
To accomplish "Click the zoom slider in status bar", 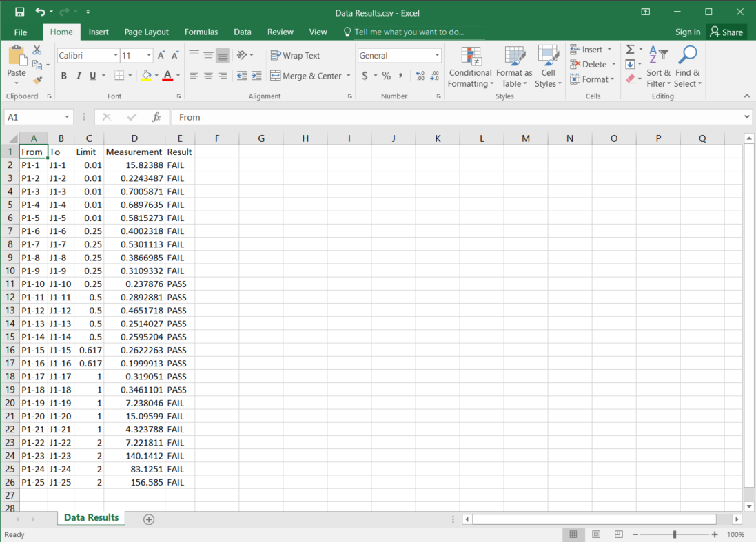I will click(674, 534).
